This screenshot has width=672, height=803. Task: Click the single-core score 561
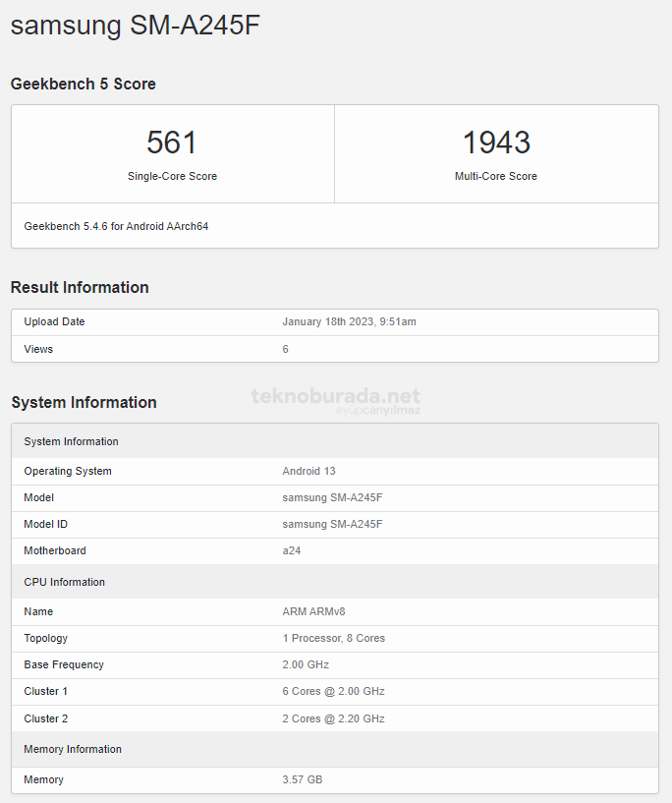tap(172, 142)
